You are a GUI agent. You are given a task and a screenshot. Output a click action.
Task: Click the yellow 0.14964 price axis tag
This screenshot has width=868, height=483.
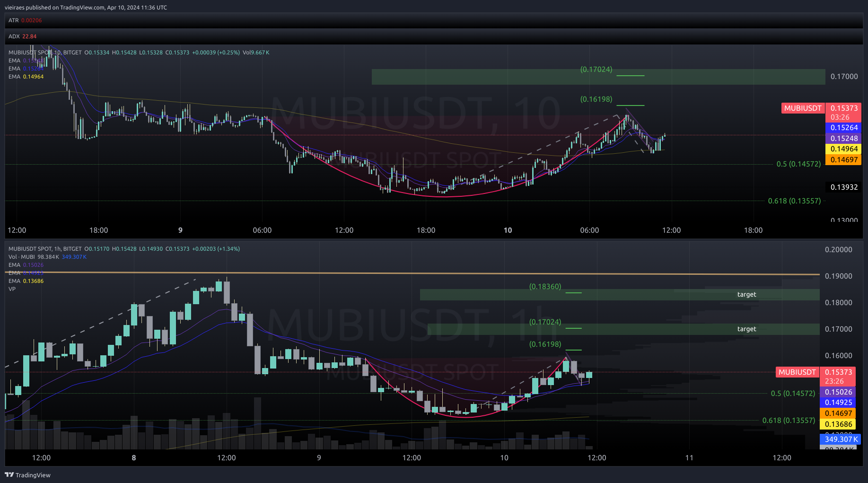844,149
